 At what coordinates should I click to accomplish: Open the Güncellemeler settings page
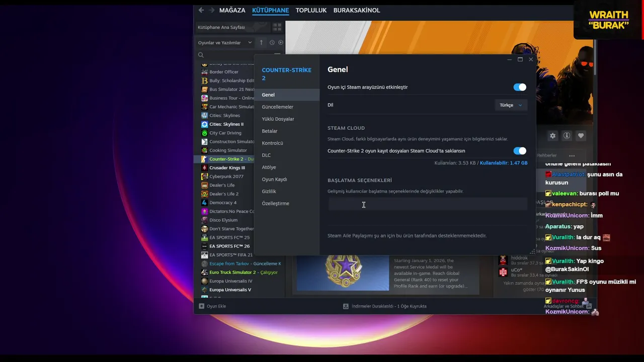(287, 107)
